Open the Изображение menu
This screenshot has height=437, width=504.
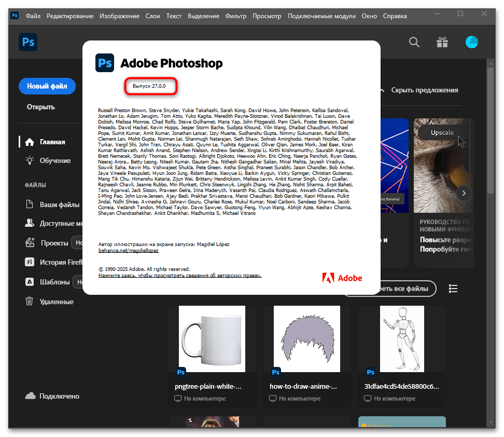coord(120,16)
